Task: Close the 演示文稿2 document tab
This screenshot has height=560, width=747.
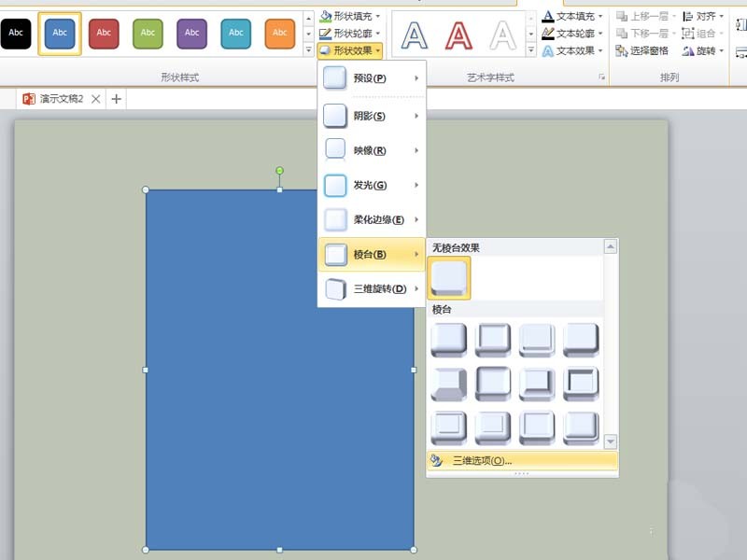Action: (96, 99)
